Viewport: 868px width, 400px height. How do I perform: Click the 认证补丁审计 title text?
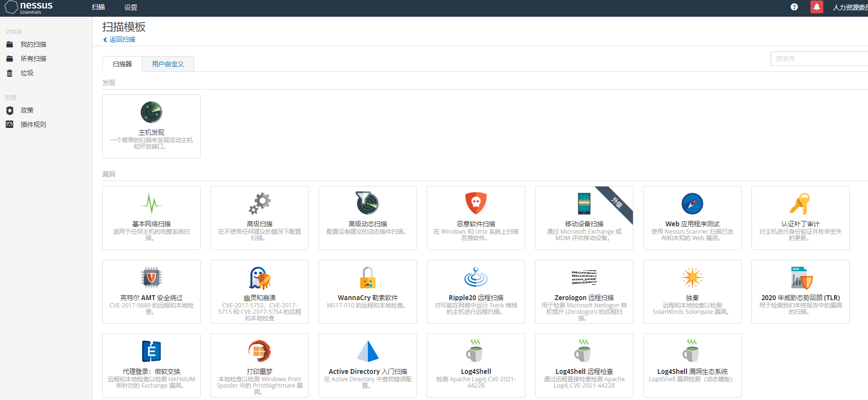click(801, 224)
